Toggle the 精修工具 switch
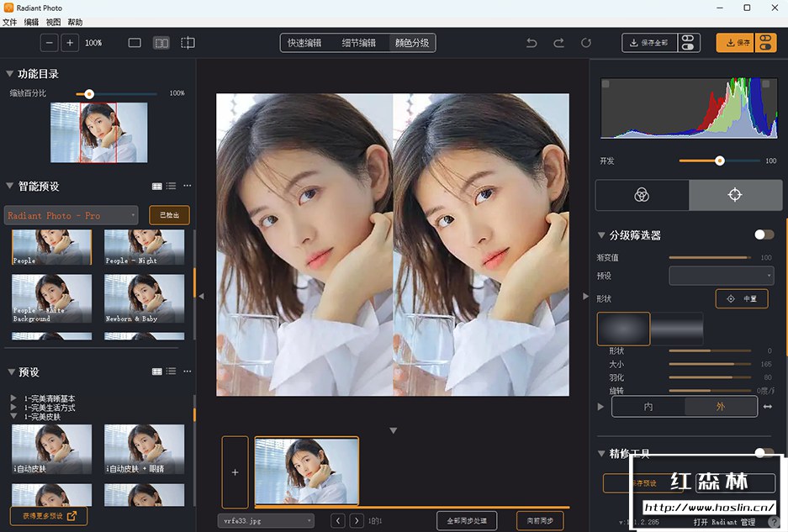788x532 pixels. coord(764,453)
